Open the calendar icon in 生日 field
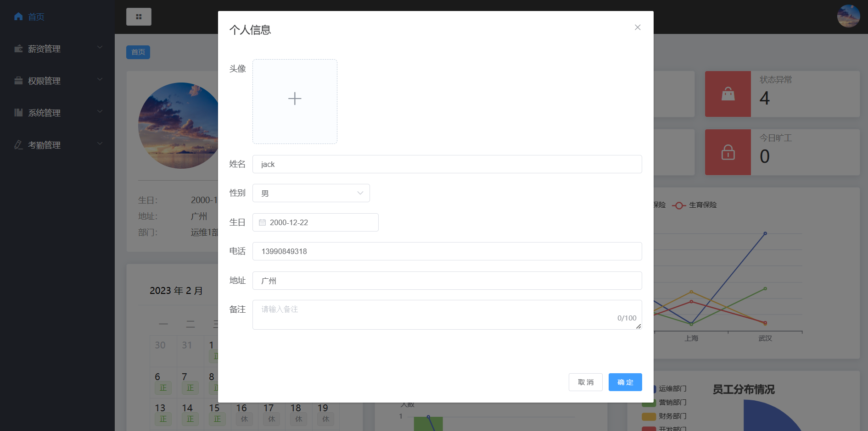The image size is (868, 431). [262, 222]
